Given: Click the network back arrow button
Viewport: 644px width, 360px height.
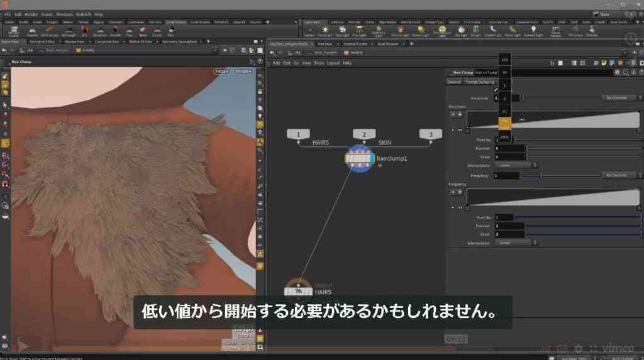Looking at the screenshot, I should tap(272, 53).
